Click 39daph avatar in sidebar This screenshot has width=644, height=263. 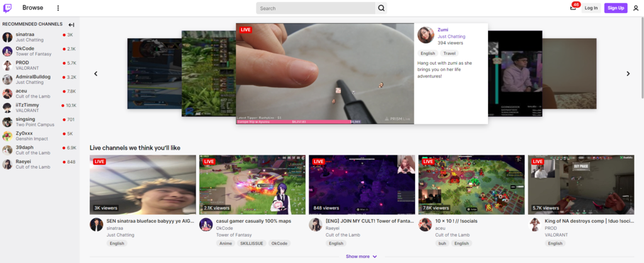(x=8, y=150)
